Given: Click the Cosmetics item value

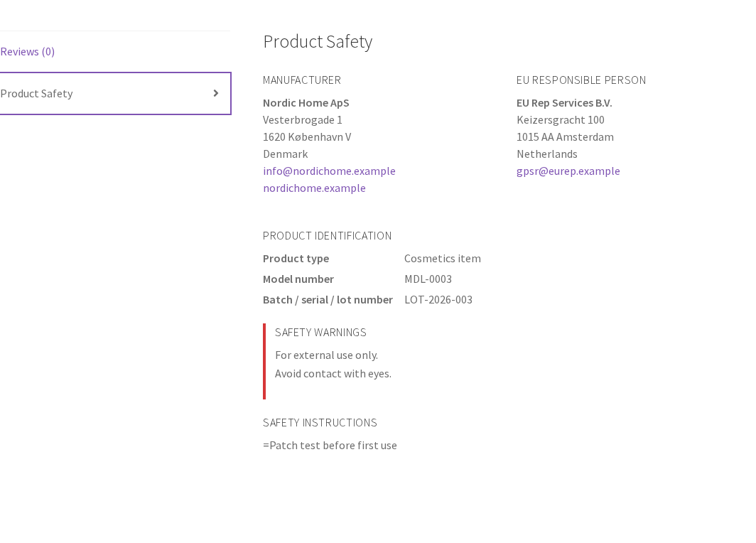Looking at the screenshot, I should click(443, 259).
